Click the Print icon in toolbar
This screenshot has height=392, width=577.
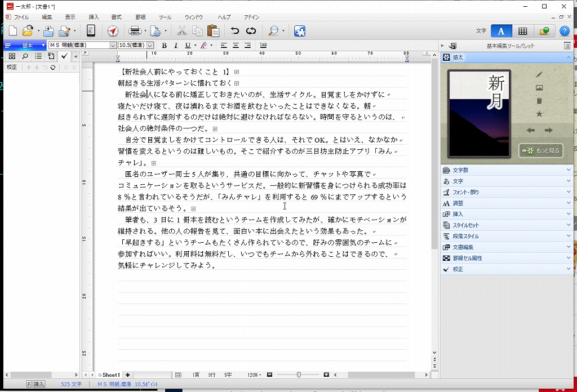tap(135, 31)
